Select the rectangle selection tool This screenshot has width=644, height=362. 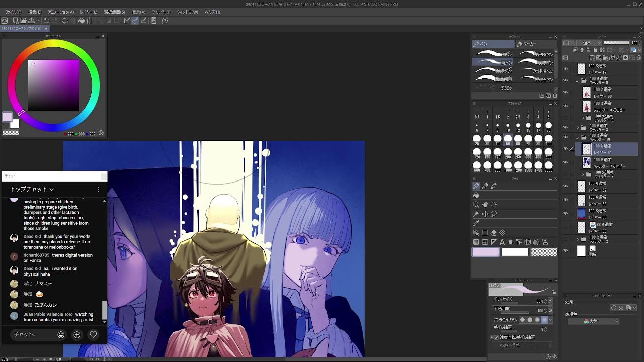(485, 233)
